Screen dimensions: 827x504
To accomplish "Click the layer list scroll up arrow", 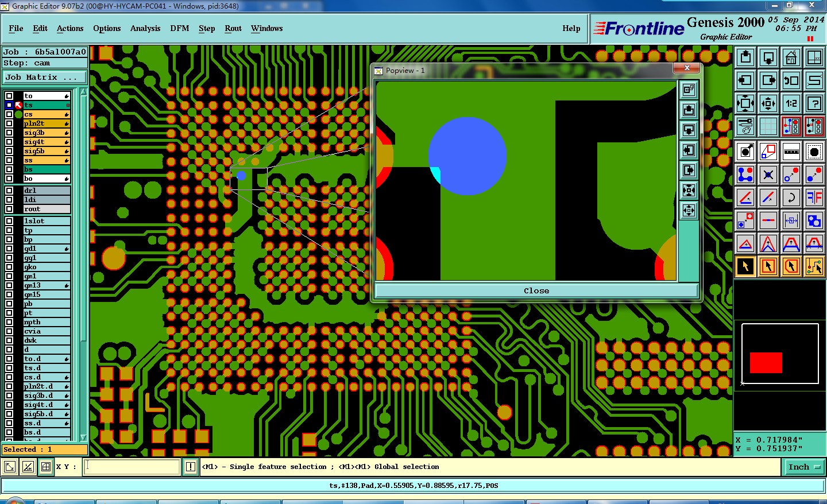I will (x=83, y=92).
